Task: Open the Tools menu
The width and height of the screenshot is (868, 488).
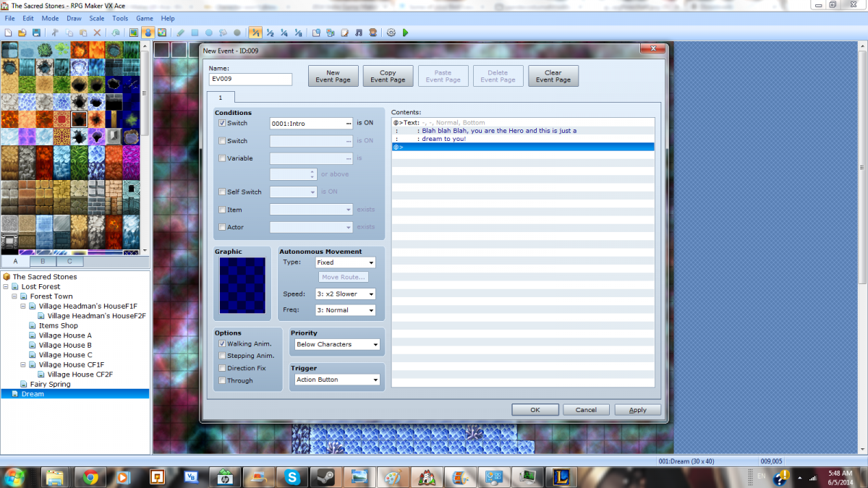Action: pyautogui.click(x=120, y=18)
